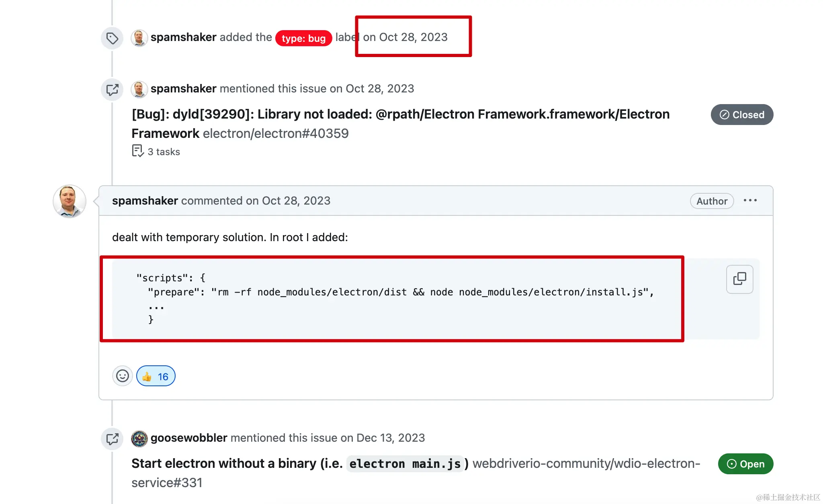
Task: Click the Closed status badge
Action: (x=741, y=115)
